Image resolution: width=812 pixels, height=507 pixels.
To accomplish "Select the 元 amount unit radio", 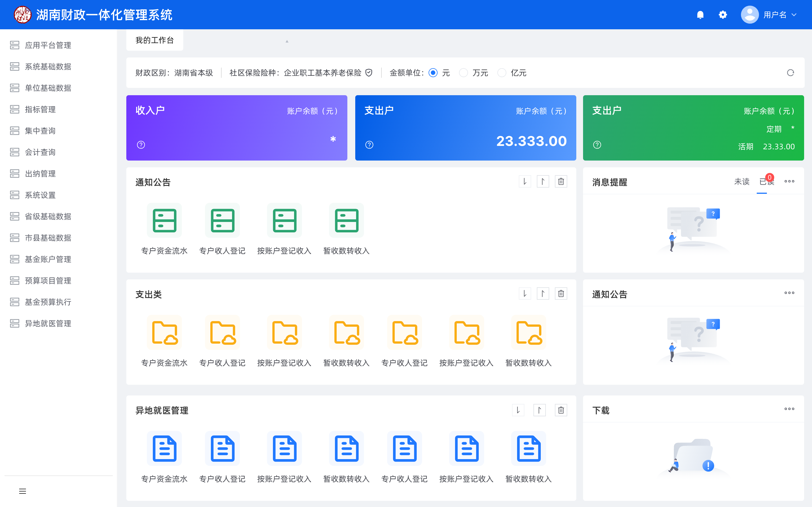I will pos(433,73).
